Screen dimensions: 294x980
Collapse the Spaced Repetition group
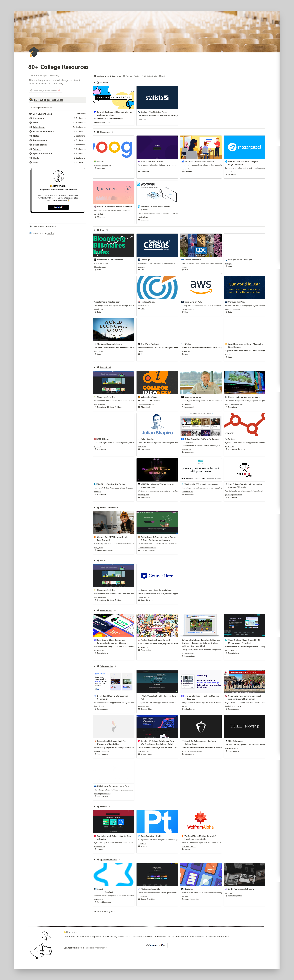[95, 859]
